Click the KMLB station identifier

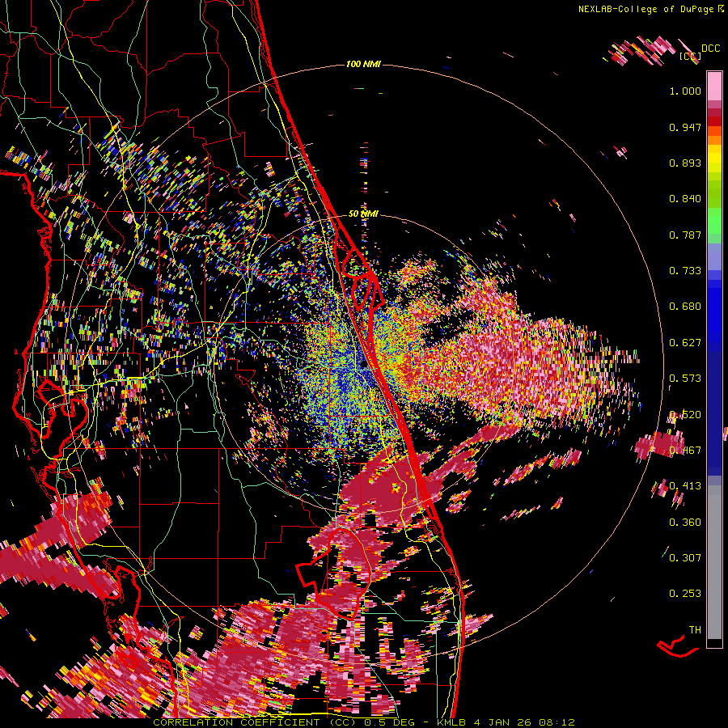tap(451, 722)
